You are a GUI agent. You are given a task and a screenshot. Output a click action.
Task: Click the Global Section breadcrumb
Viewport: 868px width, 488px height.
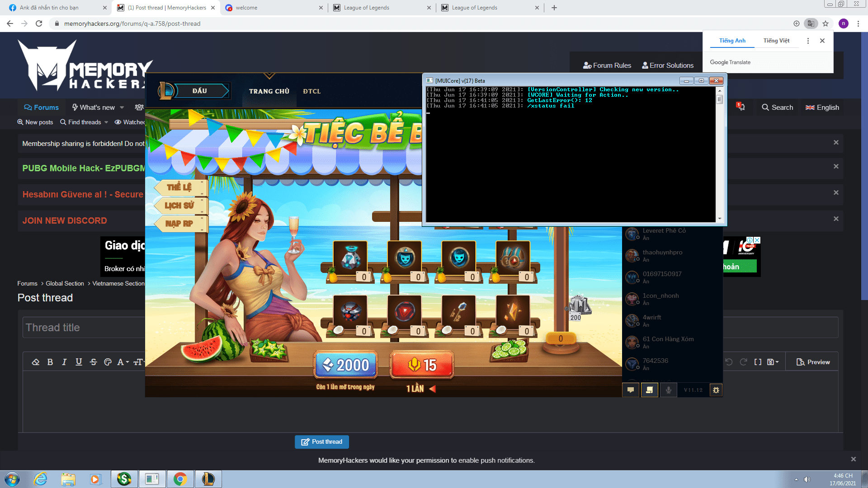click(x=65, y=283)
